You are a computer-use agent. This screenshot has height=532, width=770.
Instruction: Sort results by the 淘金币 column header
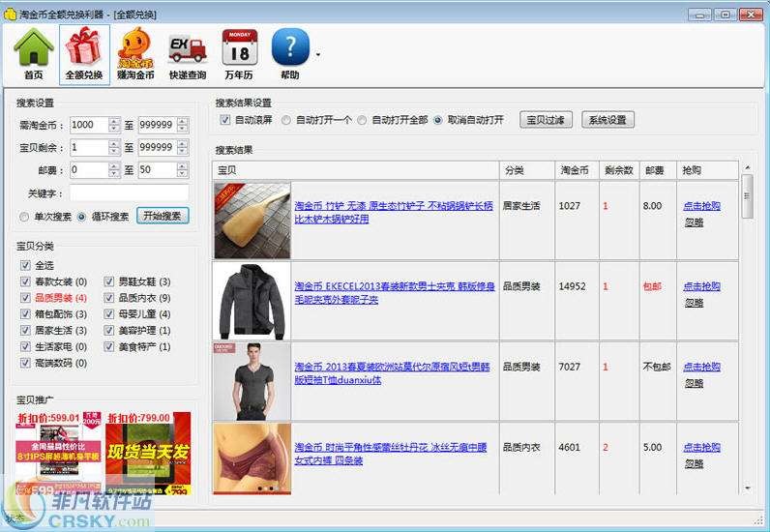577,170
